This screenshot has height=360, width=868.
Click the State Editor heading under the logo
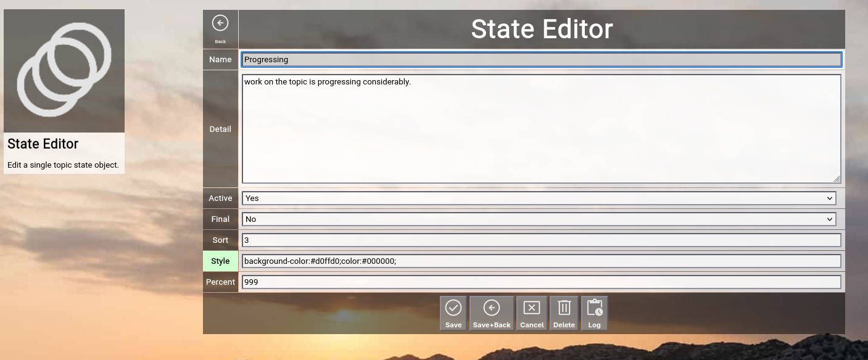pyautogui.click(x=43, y=144)
